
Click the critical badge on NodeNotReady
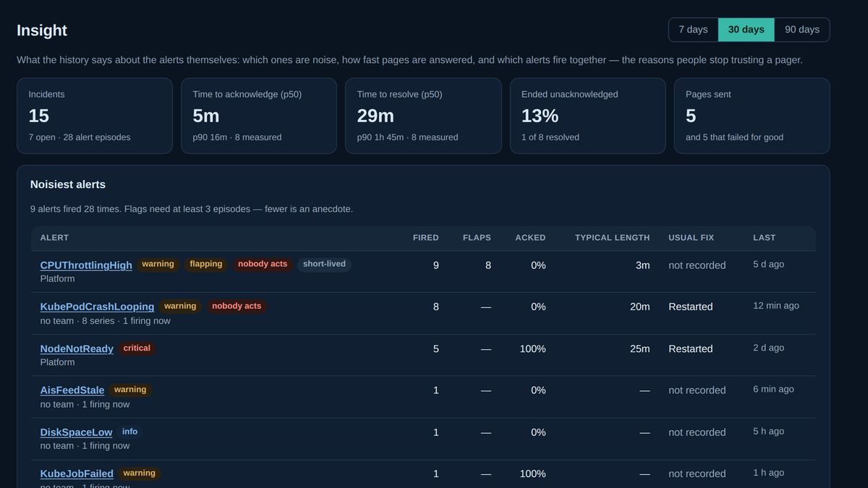point(137,348)
